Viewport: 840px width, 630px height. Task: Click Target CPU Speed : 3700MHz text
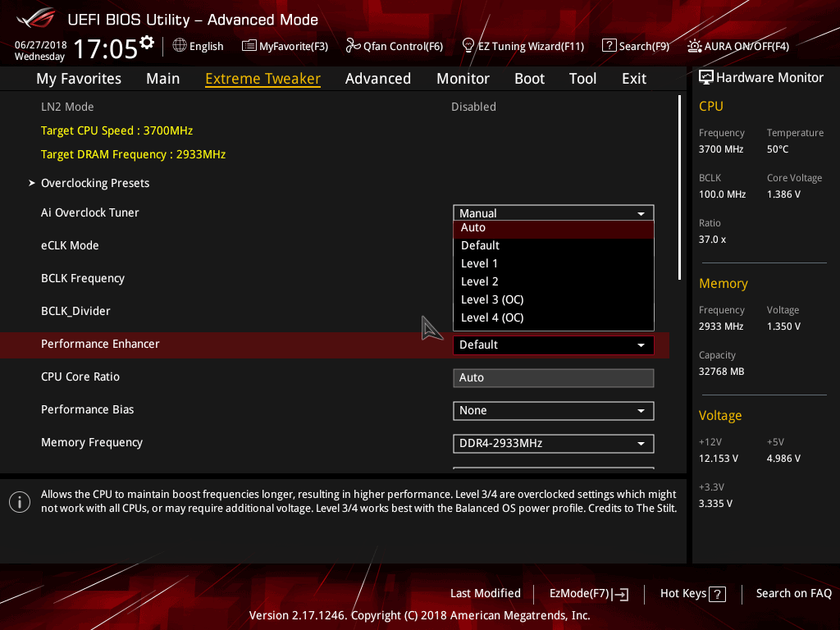tap(116, 130)
